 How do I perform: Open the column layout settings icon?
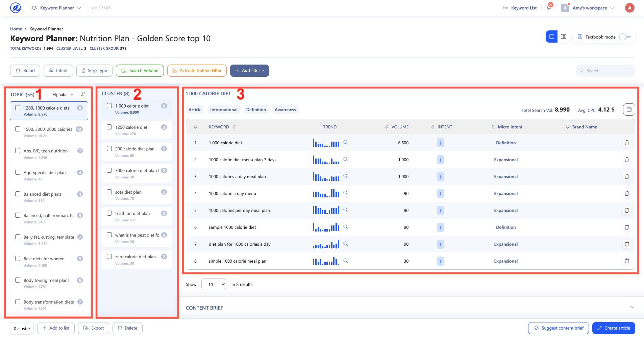coord(629,110)
